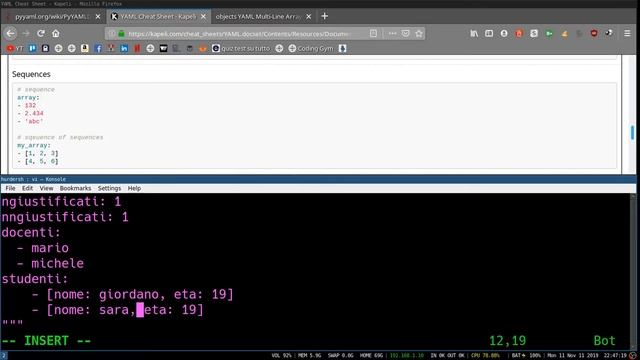This screenshot has height=360, width=640.
Task: Switch to the pyyaml.org wiki tab
Action: (x=53, y=16)
